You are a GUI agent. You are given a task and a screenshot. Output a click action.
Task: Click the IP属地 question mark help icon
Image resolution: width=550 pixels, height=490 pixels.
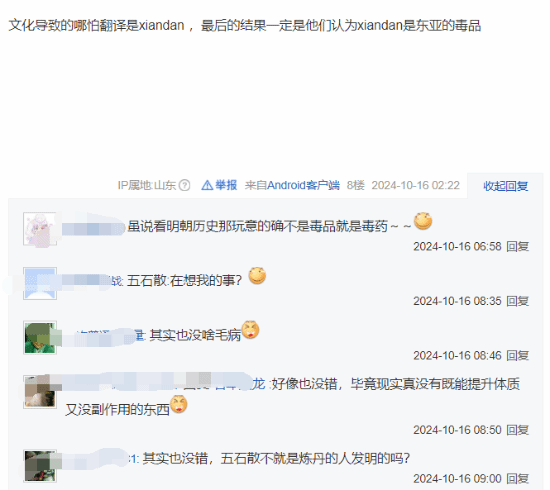(x=185, y=185)
